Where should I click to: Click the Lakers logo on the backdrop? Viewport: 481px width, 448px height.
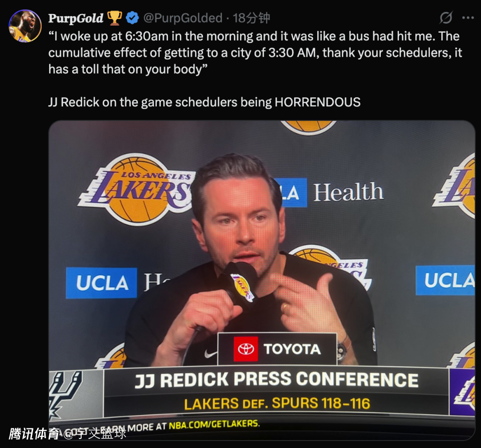(x=136, y=189)
